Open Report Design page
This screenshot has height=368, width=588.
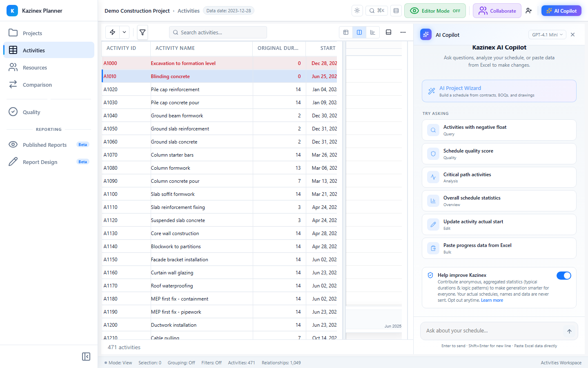[49, 162]
